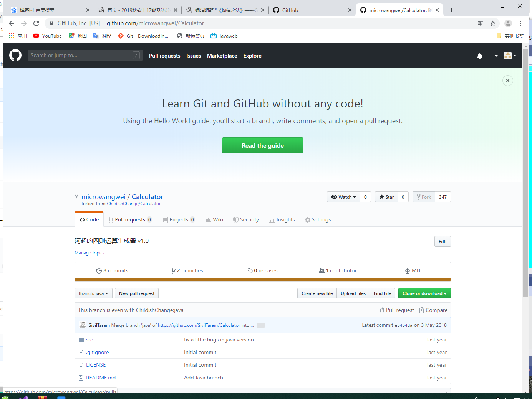Open the src folder
The image size is (532, 399).
tap(89, 340)
